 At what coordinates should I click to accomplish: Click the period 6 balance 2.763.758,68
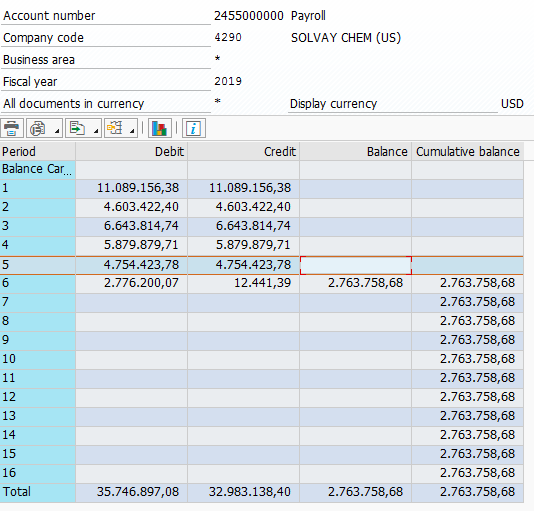pyautogui.click(x=365, y=283)
